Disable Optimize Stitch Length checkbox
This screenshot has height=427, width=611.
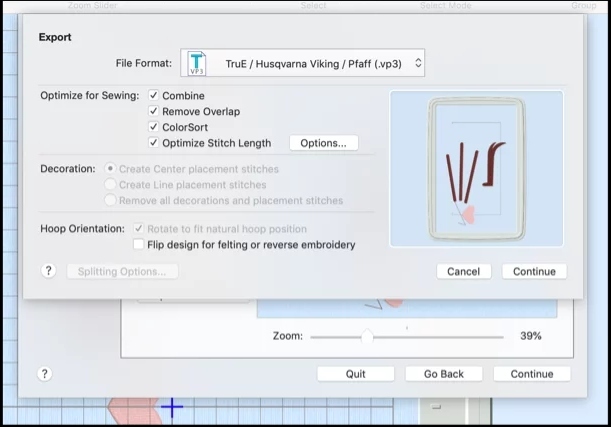pos(154,143)
